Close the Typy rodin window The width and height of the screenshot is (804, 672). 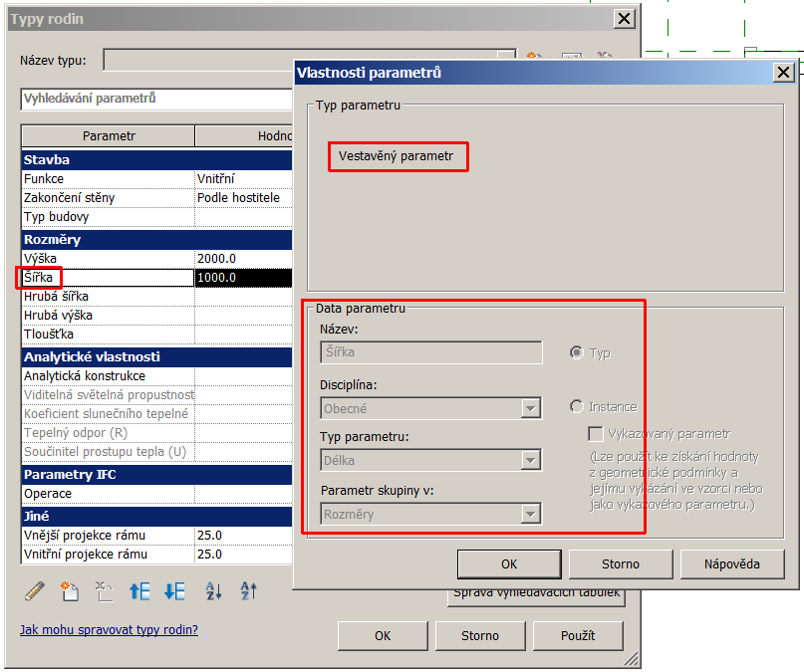point(624,19)
